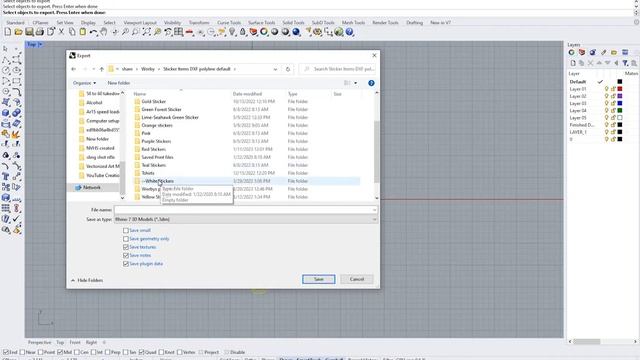The width and height of the screenshot is (640, 360).
Task: Click the Help question mark icon in toolbar
Action: click(349, 32)
